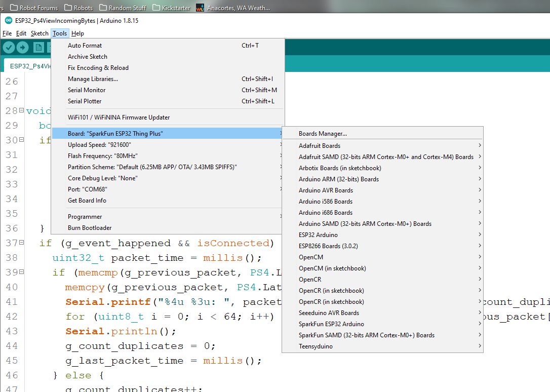Choose Archive Sketch

pyautogui.click(x=168, y=57)
